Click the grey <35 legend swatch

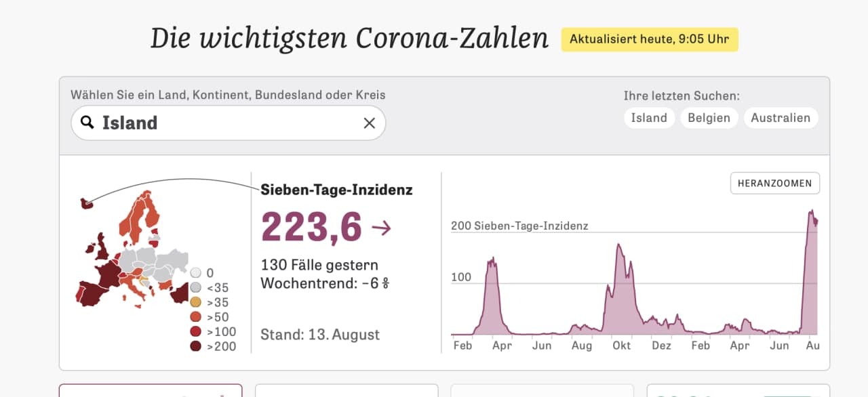coord(196,287)
